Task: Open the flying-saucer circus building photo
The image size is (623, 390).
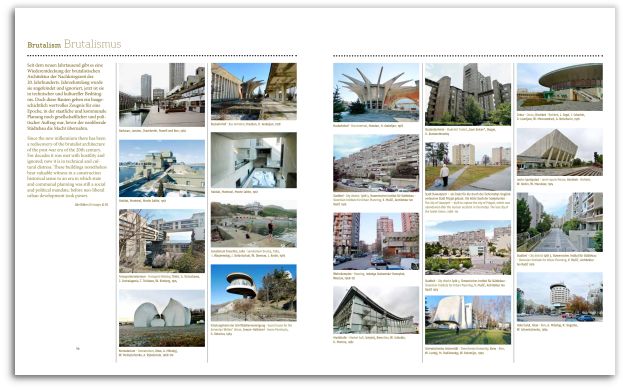Action: [x=559, y=87]
